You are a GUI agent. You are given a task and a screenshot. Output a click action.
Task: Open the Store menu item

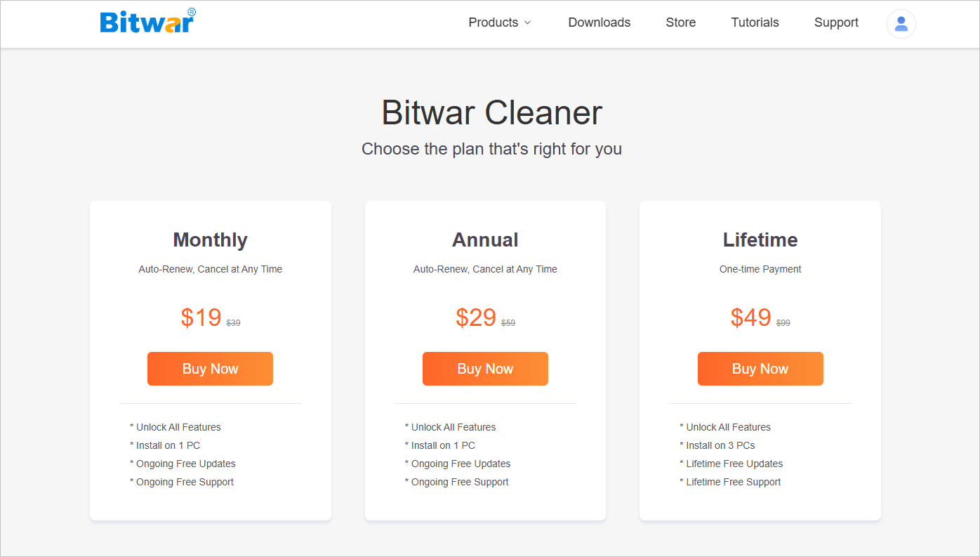point(680,22)
